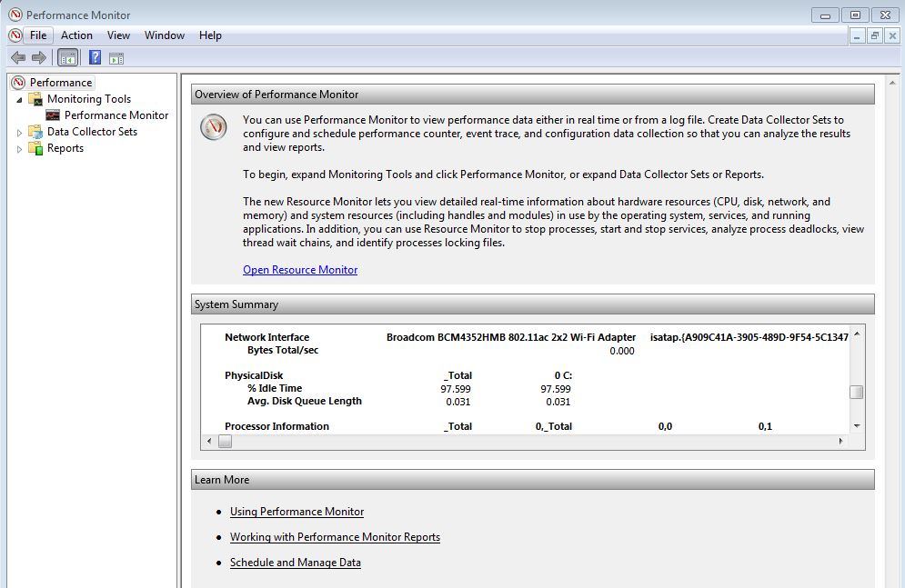Viewport: 905px width, 588px height.
Task: Click the main pane's scroll up arrow
Action: coord(893,83)
